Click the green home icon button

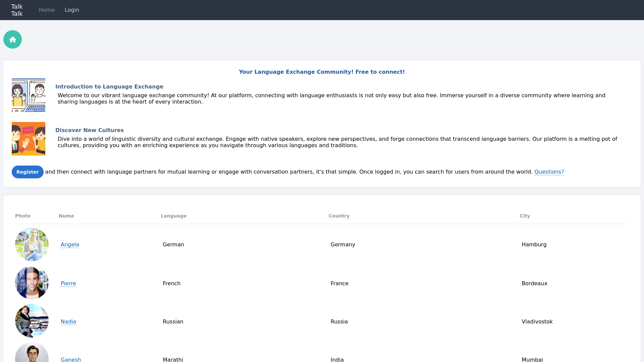pos(12,40)
